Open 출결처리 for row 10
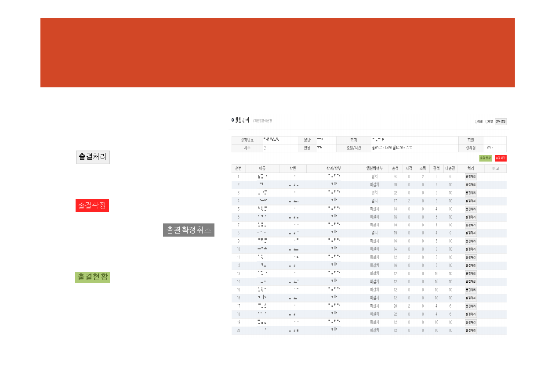 pos(471,249)
